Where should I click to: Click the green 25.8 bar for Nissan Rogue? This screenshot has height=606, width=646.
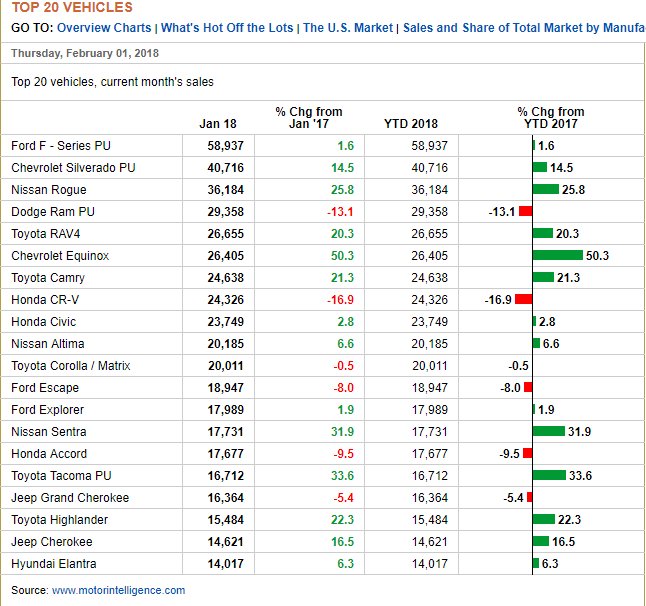pos(546,190)
